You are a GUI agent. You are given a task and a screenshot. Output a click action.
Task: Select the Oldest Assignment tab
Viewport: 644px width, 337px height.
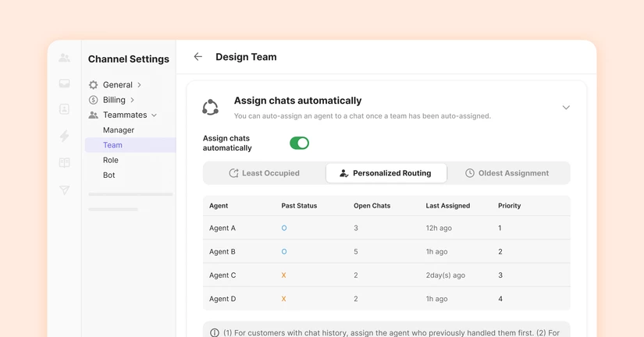point(507,173)
